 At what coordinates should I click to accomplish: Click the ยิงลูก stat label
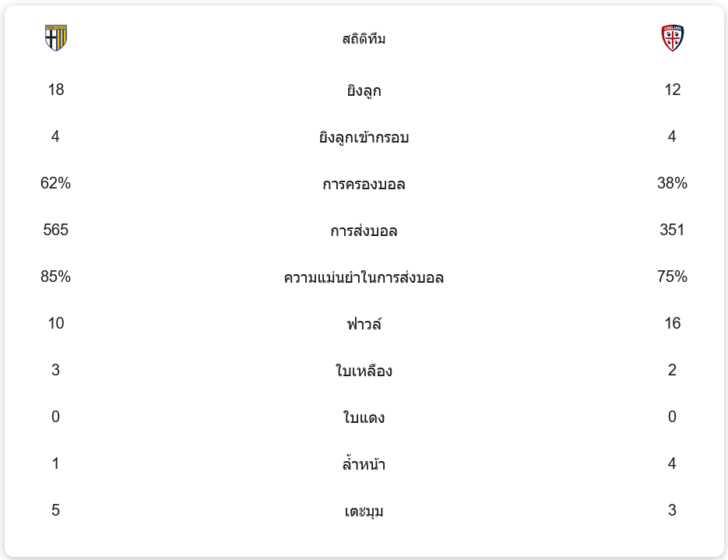[x=364, y=90]
